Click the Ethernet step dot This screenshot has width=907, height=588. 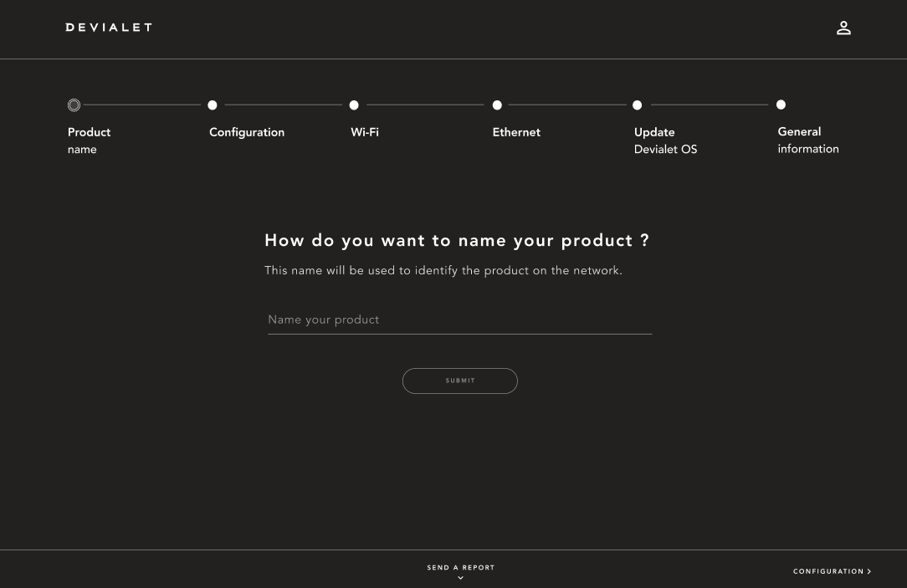pyautogui.click(x=497, y=105)
